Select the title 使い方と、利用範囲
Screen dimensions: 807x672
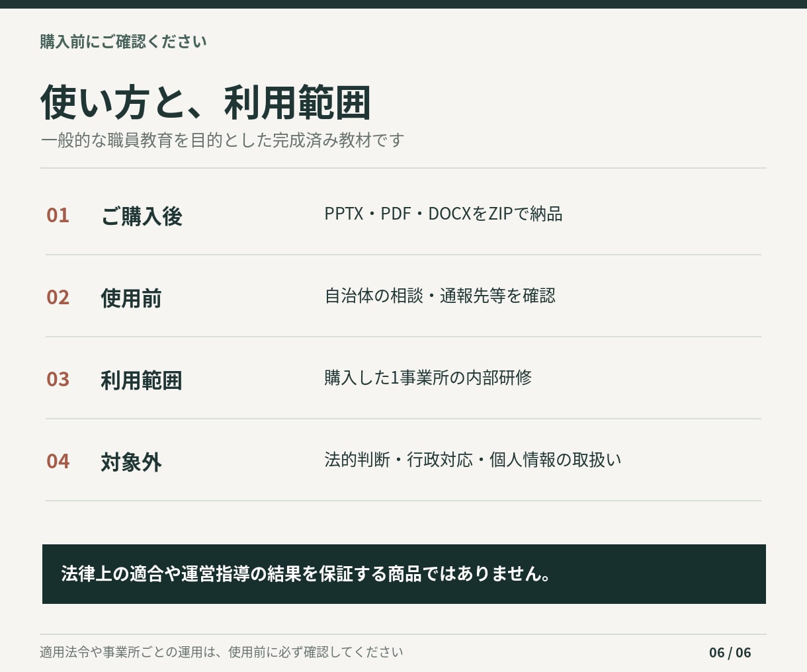pyautogui.click(x=205, y=103)
